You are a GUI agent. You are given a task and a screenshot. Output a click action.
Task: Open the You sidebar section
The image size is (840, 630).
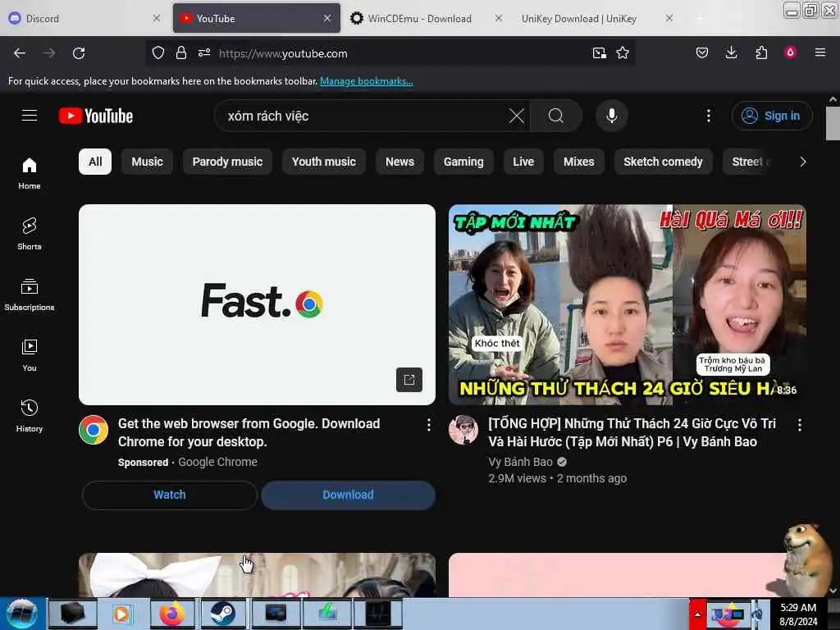(30, 355)
